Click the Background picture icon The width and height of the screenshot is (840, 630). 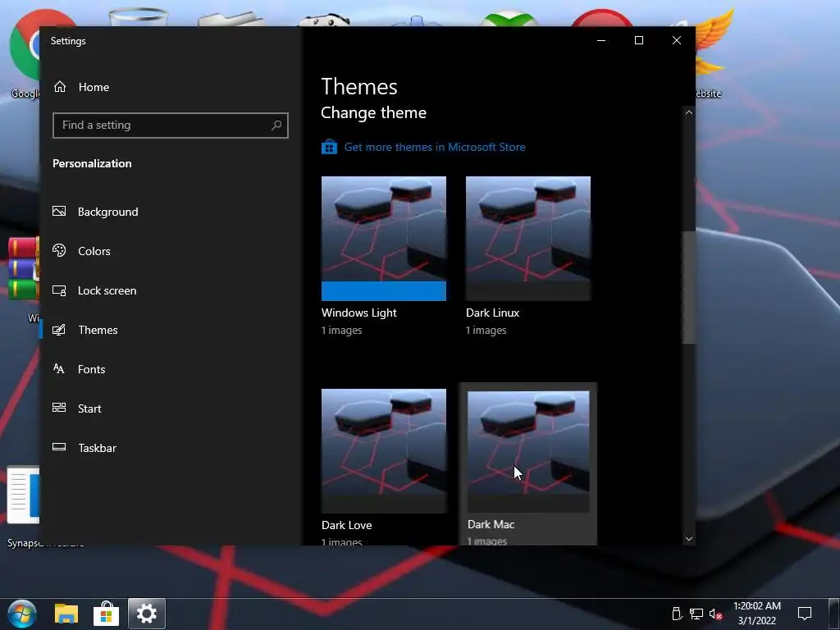(59, 211)
